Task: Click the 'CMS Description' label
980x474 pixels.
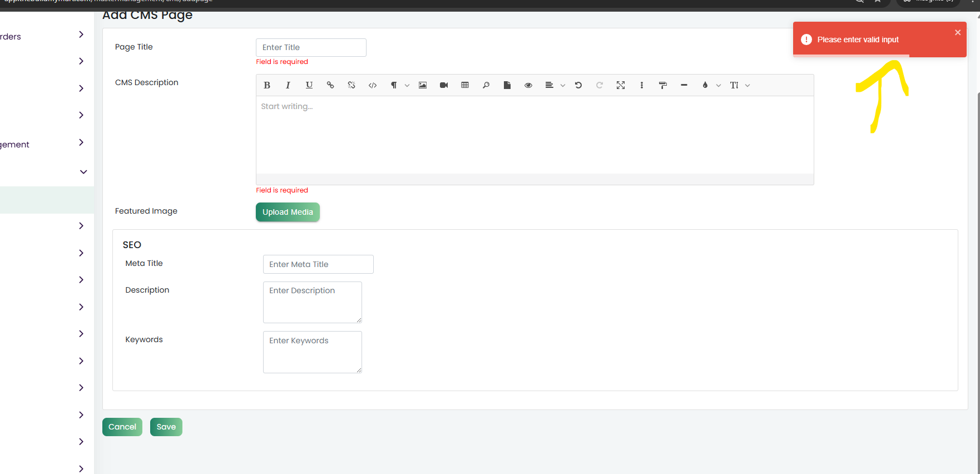Action: coord(147,82)
